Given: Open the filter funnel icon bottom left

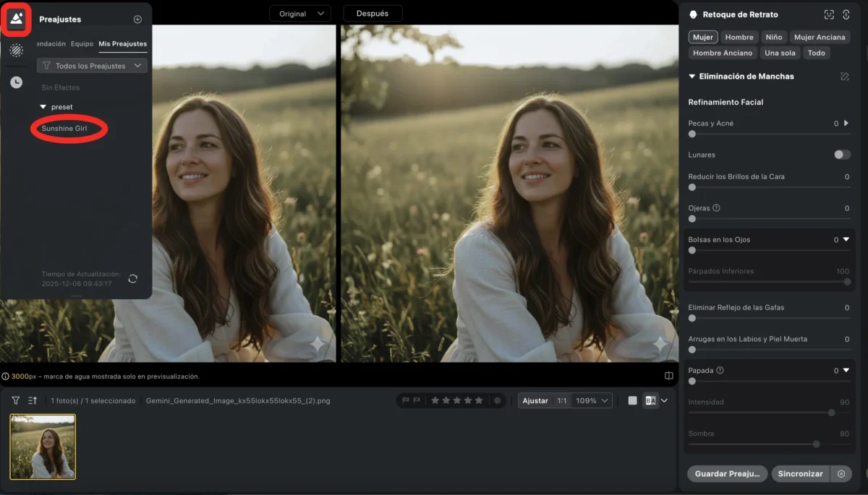Looking at the screenshot, I should [15, 400].
